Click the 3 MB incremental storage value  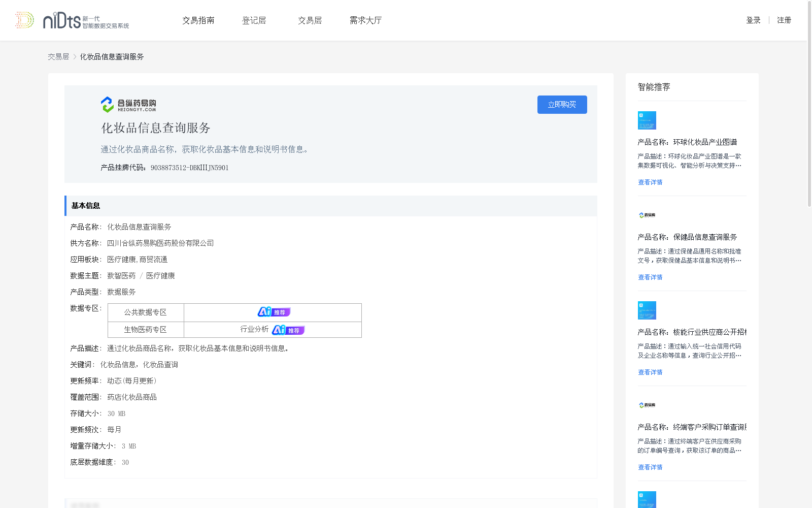tap(129, 447)
